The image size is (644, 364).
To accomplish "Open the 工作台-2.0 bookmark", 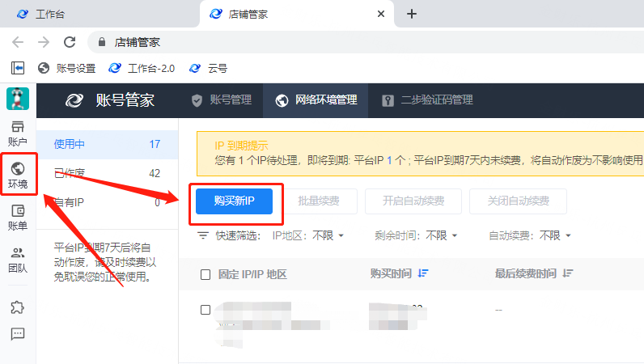I will [142, 68].
